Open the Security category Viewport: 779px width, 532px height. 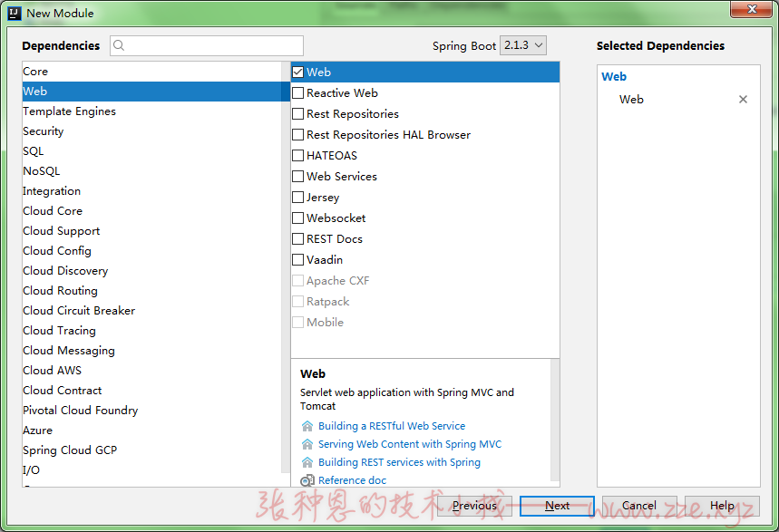click(152, 131)
